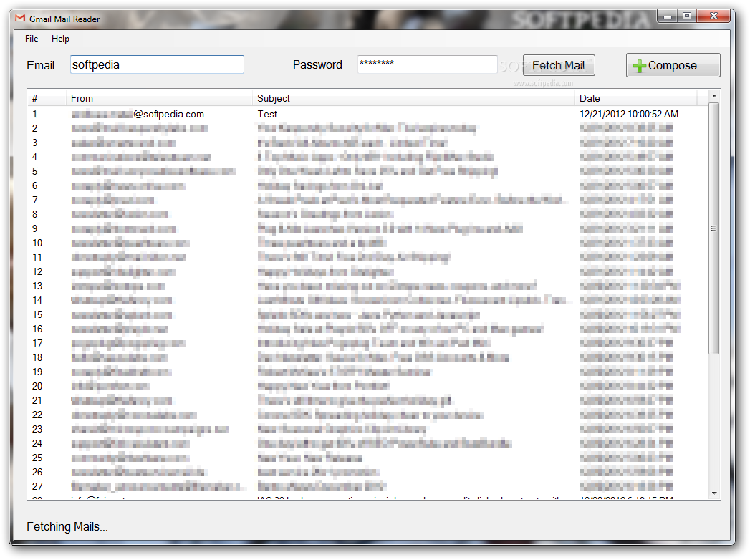Viewport: 750px width, 560px height.
Task: Select mail row number 5
Action: pos(367,171)
